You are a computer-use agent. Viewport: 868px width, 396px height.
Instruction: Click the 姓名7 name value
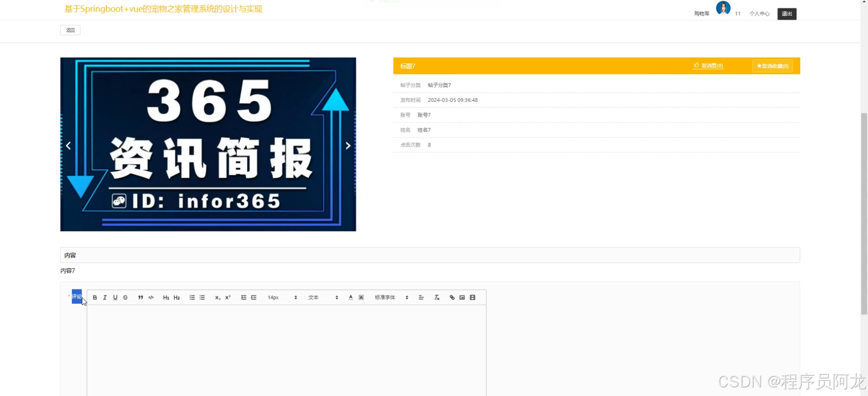pyautogui.click(x=424, y=130)
